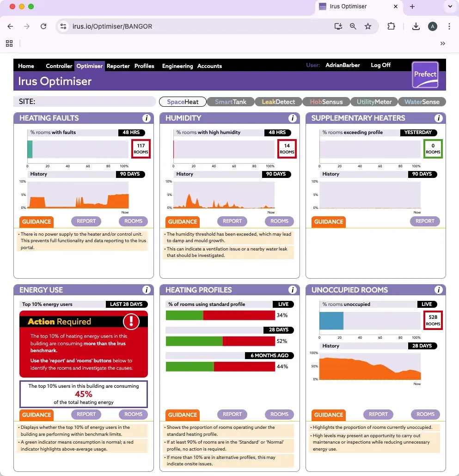This screenshot has height=476, width=459.
Task: Click the Heating Faults info icon
Action: coord(147,118)
